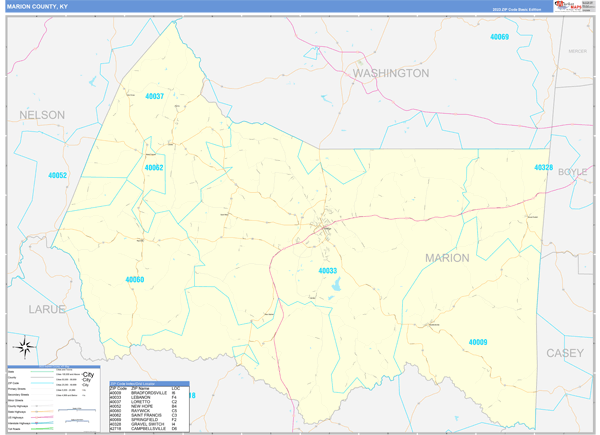Image resolution: width=600 pixels, height=435 pixels.
Task: Click the blue lake below 40033
Action: [334, 285]
